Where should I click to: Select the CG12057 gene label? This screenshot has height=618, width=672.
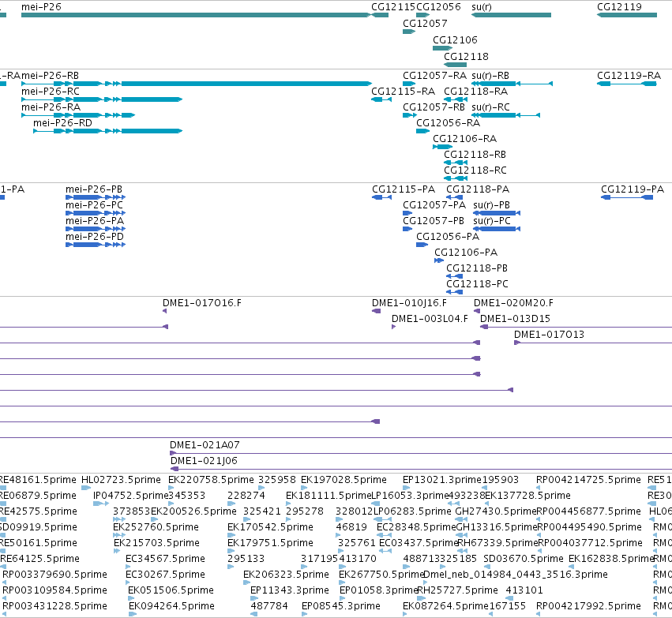tap(425, 24)
